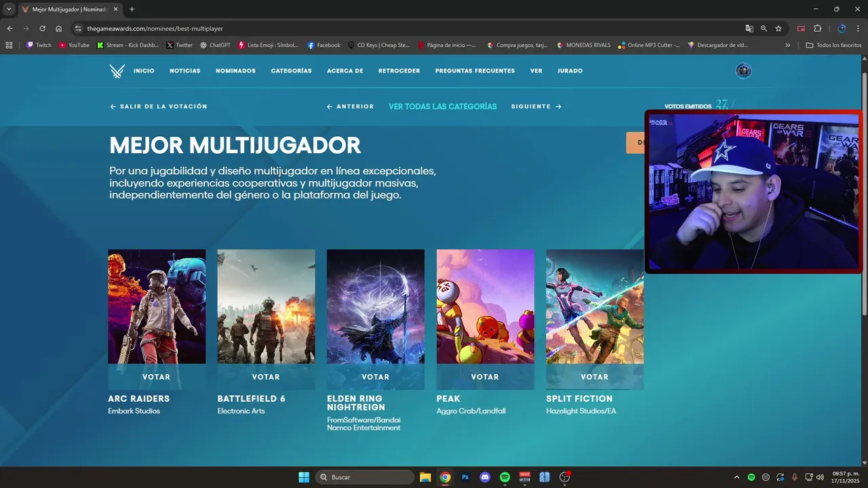Vote for ARC Raiders
The width and height of the screenshot is (868, 488).
157,377
